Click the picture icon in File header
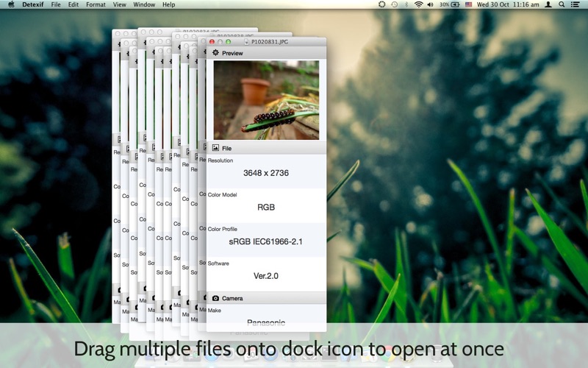Screen dimensions: 588x368 215,148
